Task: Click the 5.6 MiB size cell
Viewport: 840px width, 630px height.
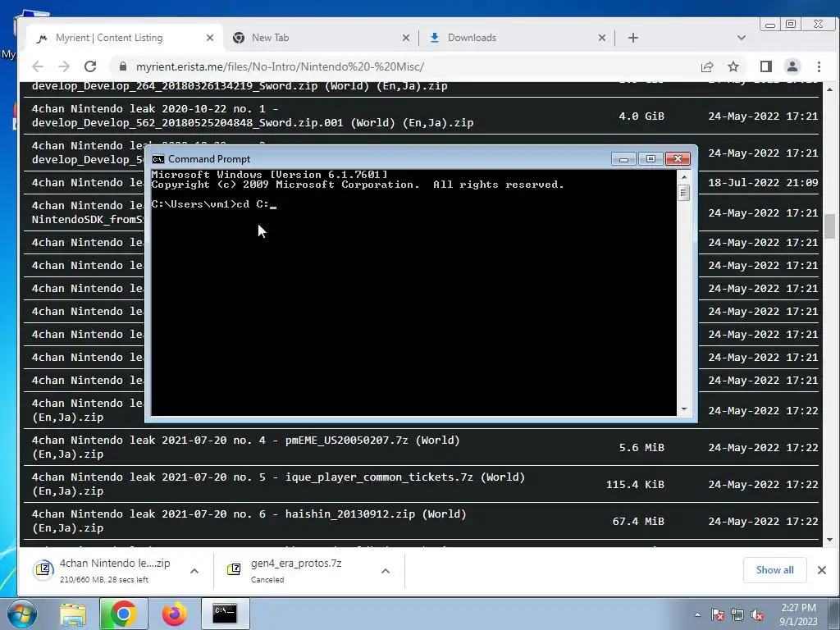Action: pyautogui.click(x=641, y=447)
